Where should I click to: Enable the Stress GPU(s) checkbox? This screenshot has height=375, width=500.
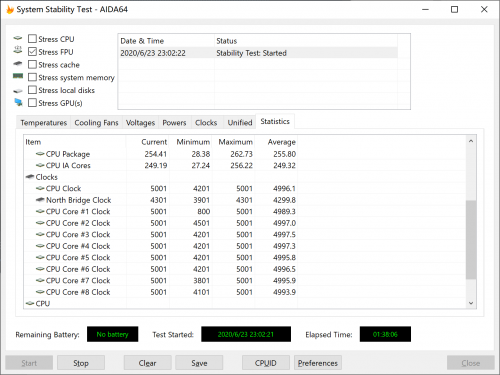[32, 103]
